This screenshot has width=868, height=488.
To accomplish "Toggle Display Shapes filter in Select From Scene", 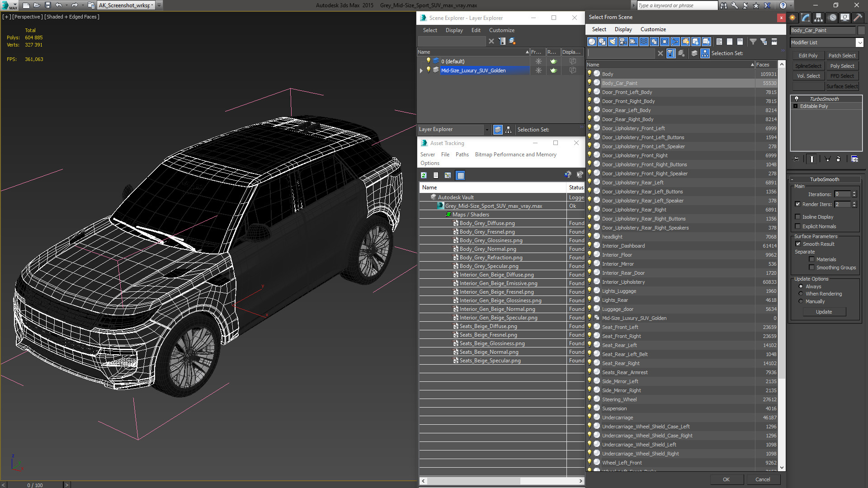I will 602,42.
